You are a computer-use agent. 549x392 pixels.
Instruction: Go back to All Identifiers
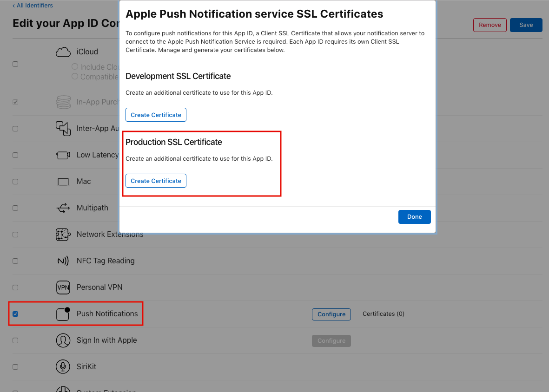(33, 6)
